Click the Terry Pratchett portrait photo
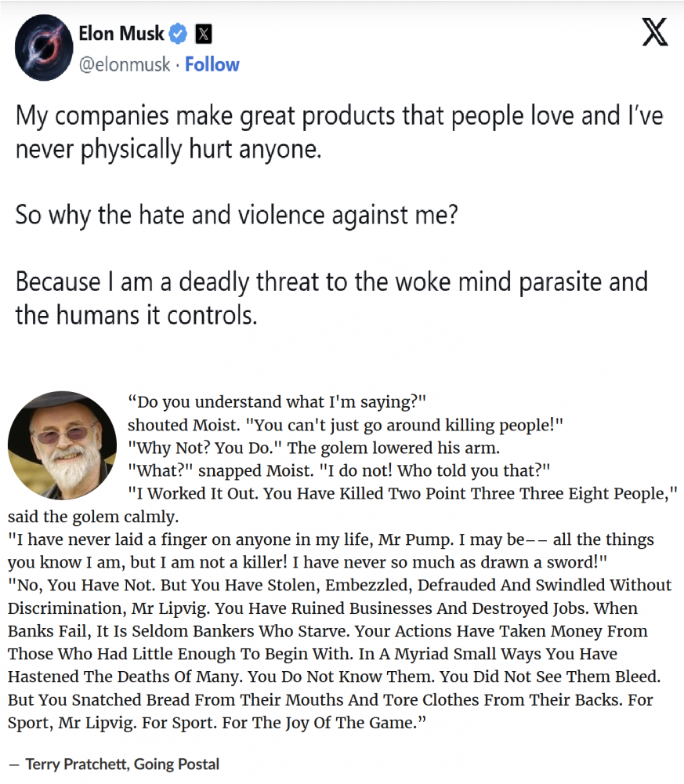 [x=62, y=445]
